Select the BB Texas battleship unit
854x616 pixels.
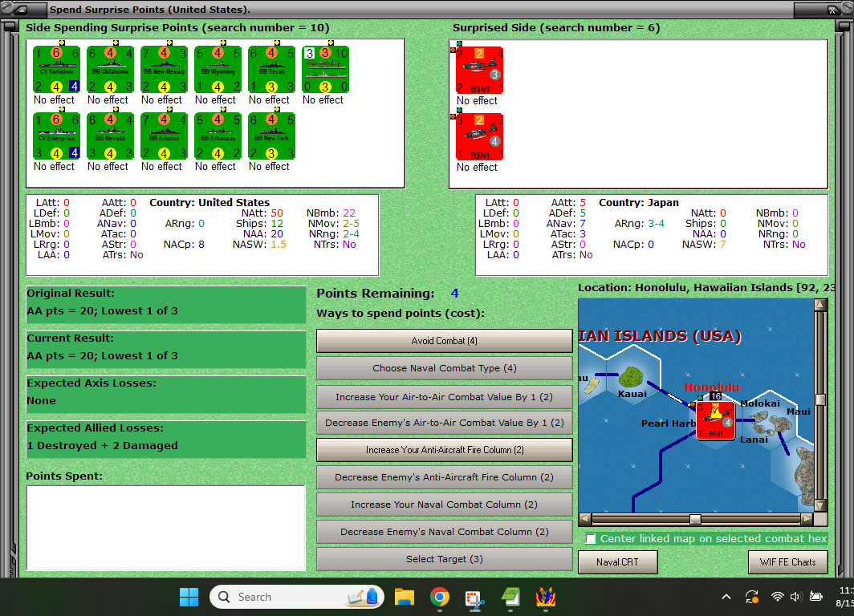[x=272, y=70]
